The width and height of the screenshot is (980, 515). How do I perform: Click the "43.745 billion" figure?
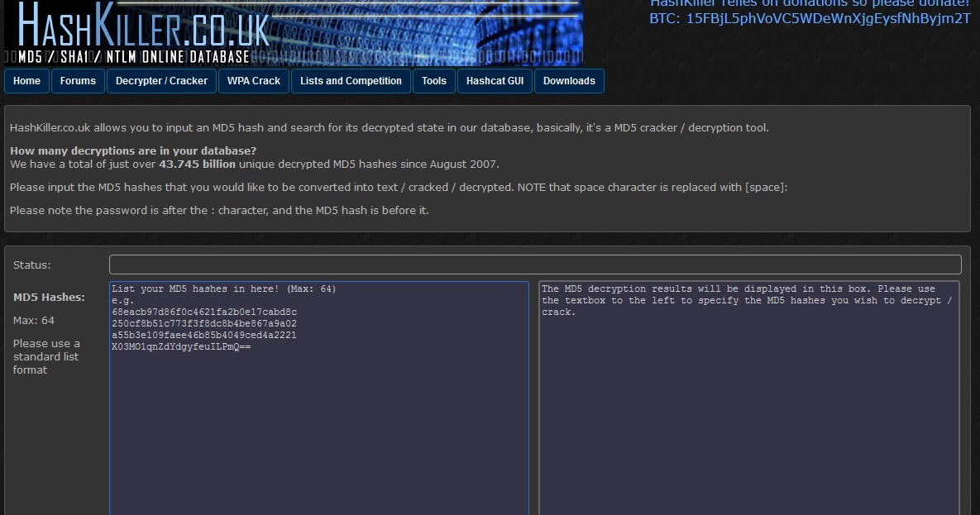(x=198, y=165)
